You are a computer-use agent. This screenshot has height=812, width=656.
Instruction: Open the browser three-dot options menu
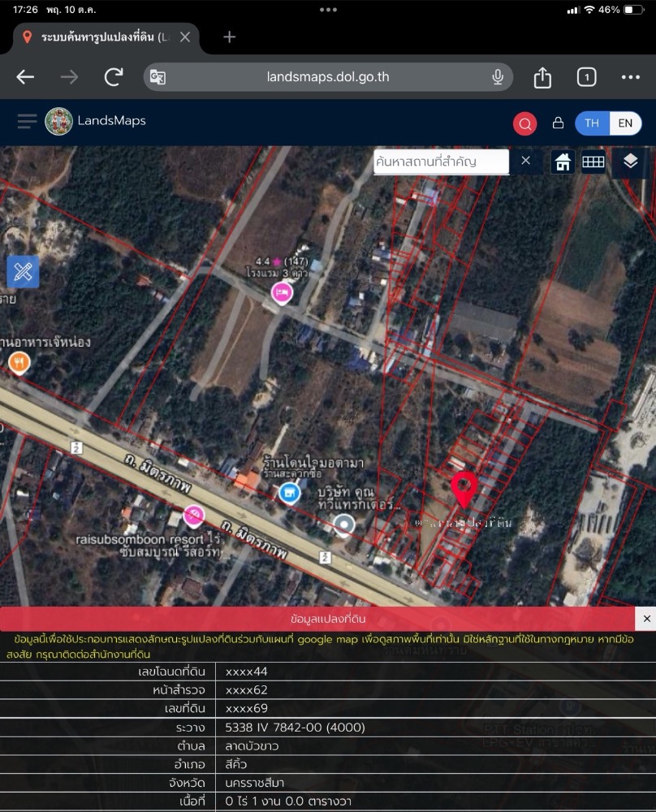631,78
